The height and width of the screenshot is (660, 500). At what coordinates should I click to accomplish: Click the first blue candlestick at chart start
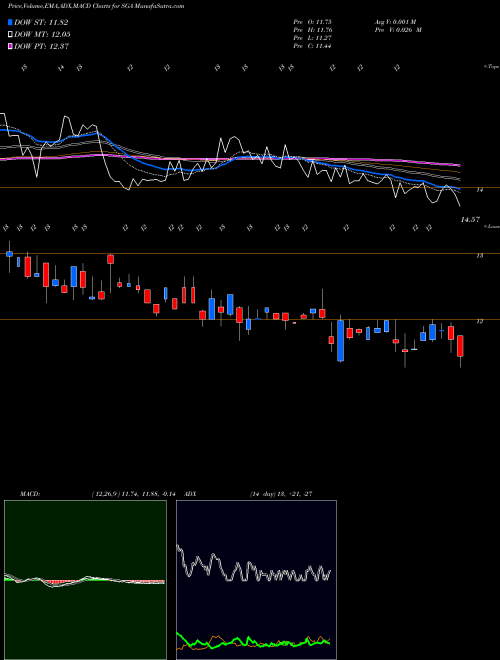pyautogui.click(x=9, y=254)
